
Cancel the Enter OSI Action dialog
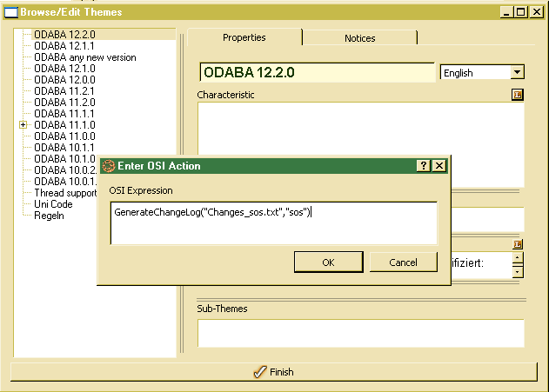tap(403, 262)
